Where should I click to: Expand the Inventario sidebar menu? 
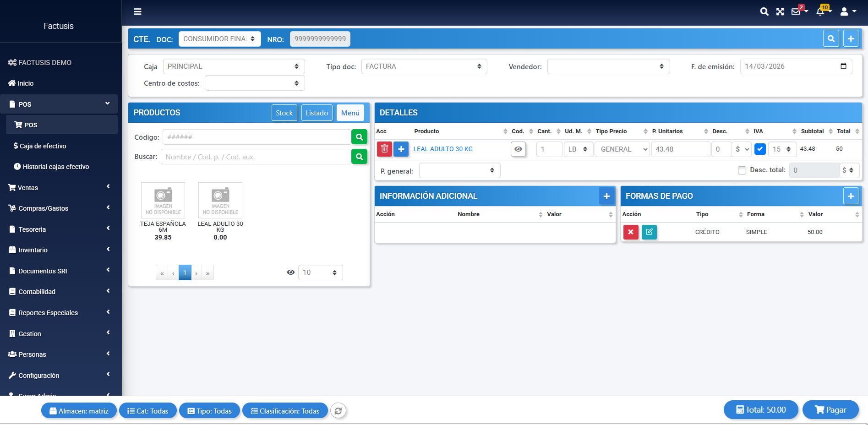60,250
